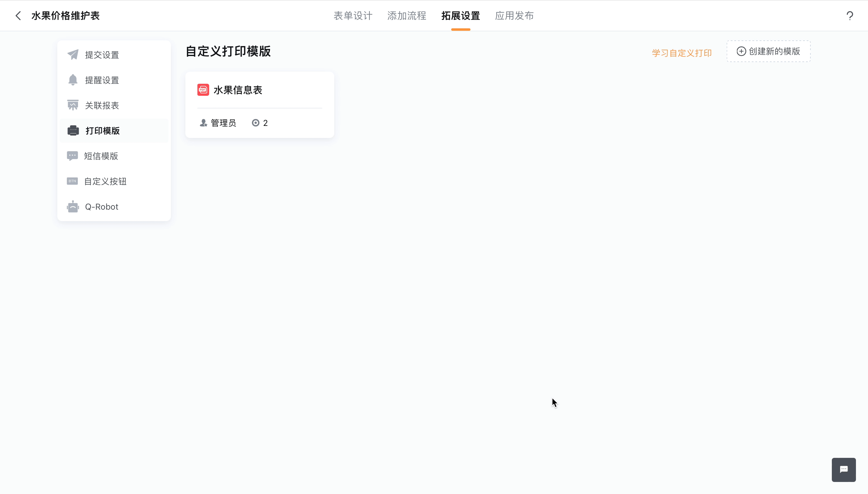Select the 拓展设置 tab
The width and height of the screenshot is (868, 494).
click(x=461, y=16)
